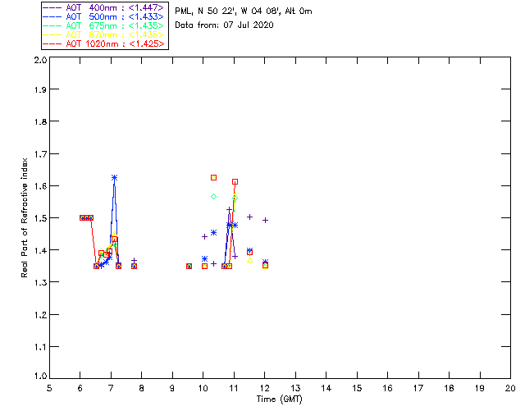Click the Time (GMT) axis label
This screenshot has width=525, height=420.
point(279,399)
